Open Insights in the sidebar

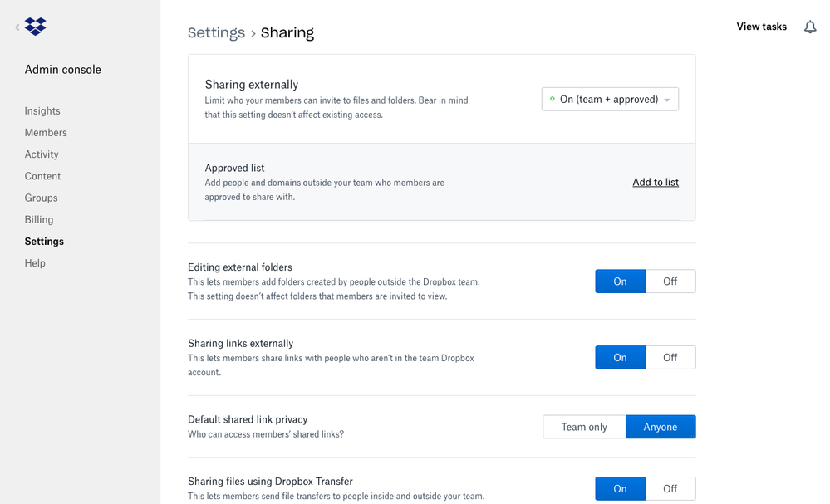pyautogui.click(x=42, y=110)
